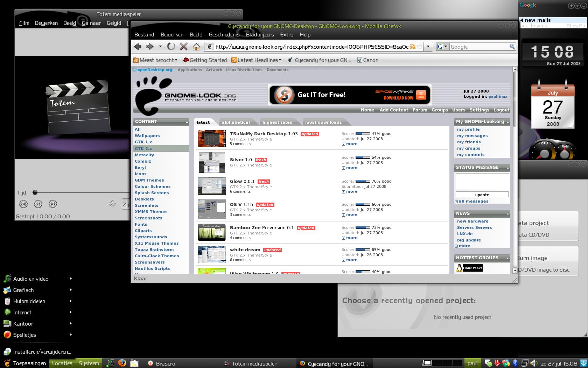Click the Spiceworks Download Now banner

point(349,95)
